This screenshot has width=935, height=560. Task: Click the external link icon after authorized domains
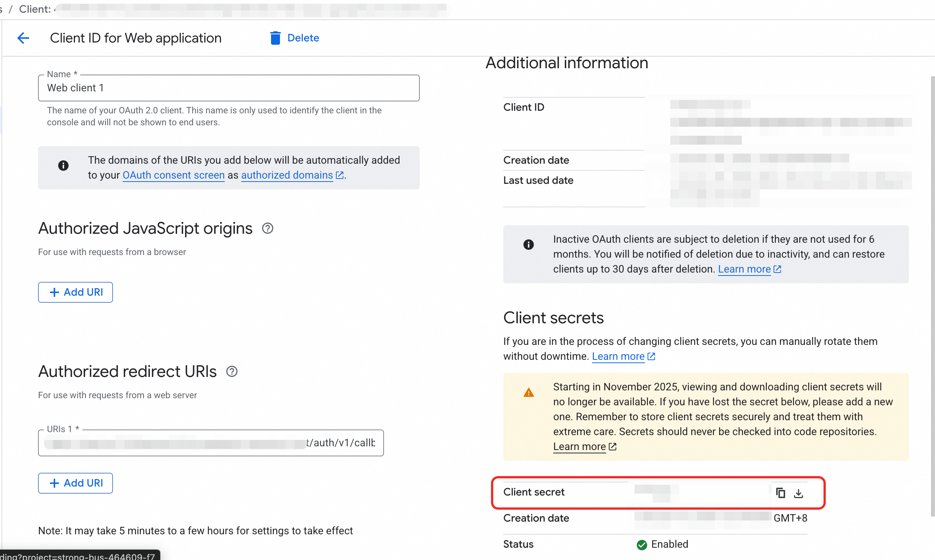pyautogui.click(x=339, y=175)
